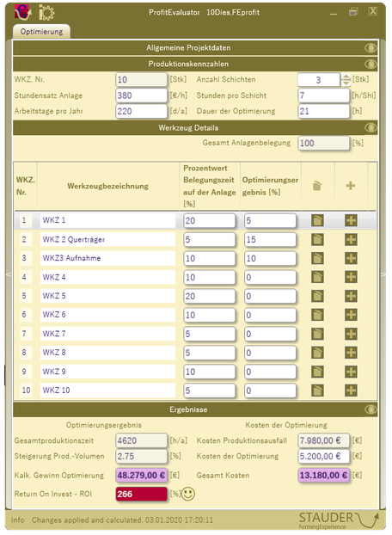This screenshot has width=392, height=535.
Task: Click the Gesamt Anlagenbelegung value 100
Action: tap(324, 144)
